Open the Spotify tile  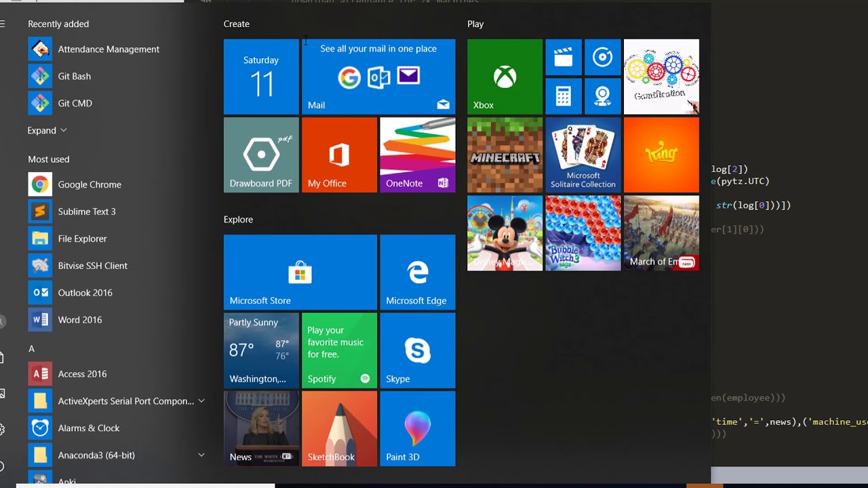pyautogui.click(x=339, y=350)
